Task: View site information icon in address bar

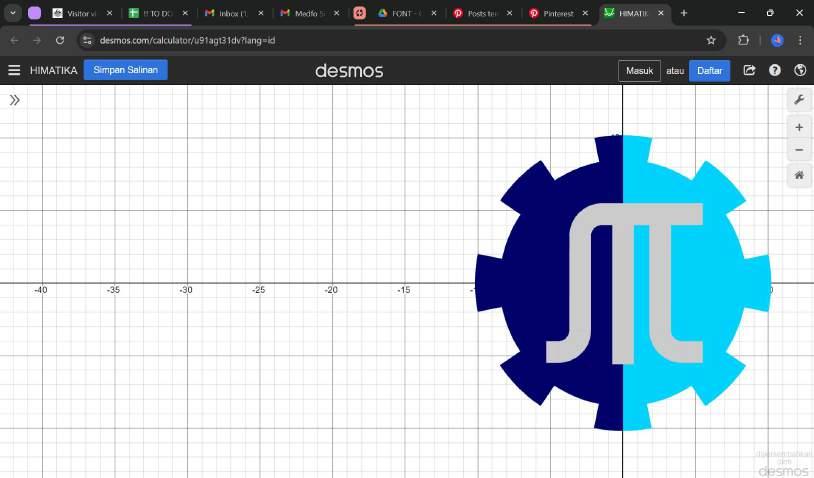Action: coord(87,40)
